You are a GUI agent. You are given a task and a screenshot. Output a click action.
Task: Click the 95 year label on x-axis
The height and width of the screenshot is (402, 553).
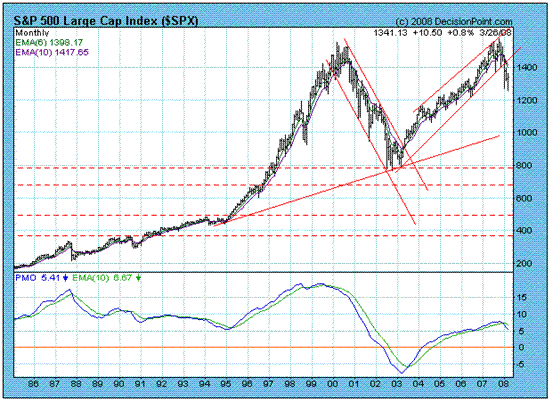(x=226, y=384)
